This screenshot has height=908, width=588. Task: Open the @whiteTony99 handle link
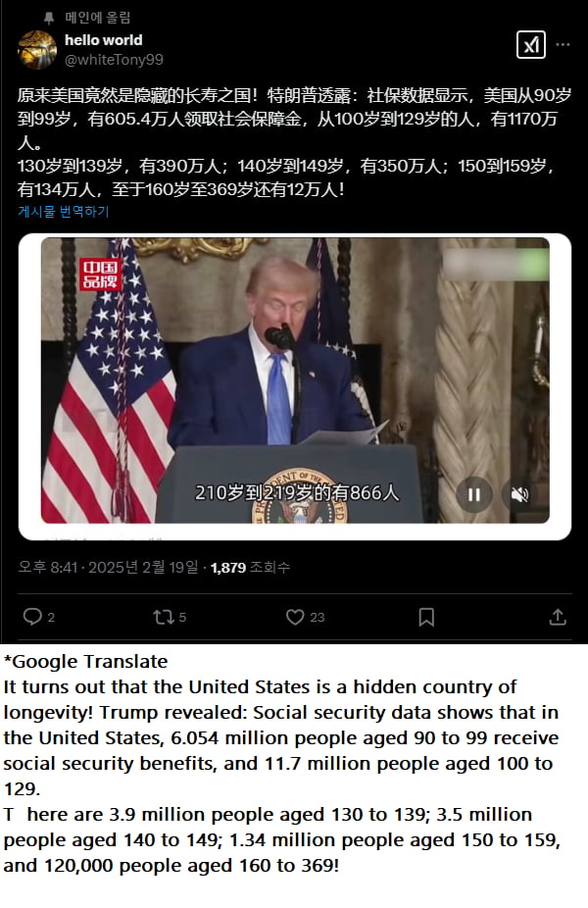point(114,60)
